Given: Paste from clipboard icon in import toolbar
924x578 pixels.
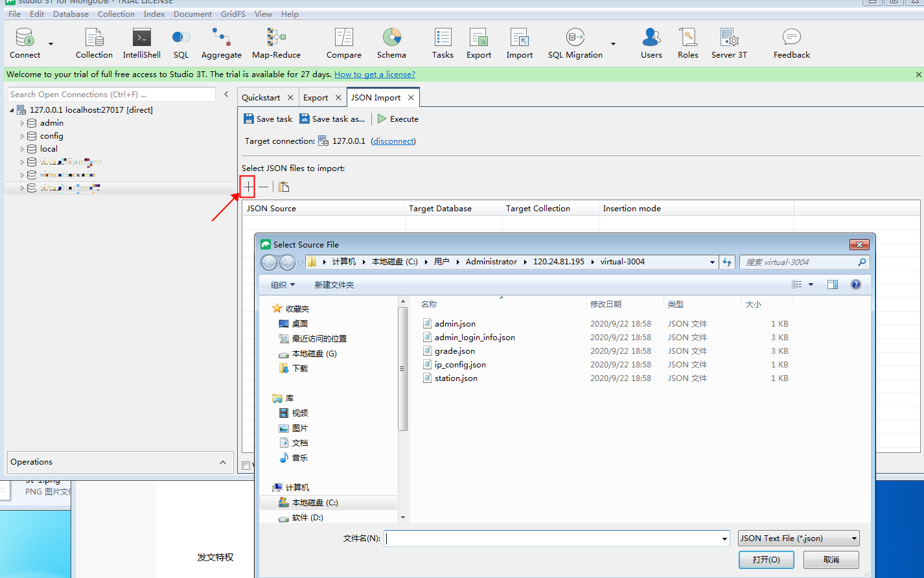Looking at the screenshot, I should pos(284,187).
